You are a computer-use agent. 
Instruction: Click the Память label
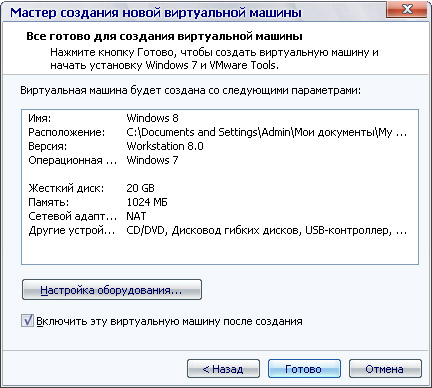pyautogui.click(x=49, y=202)
